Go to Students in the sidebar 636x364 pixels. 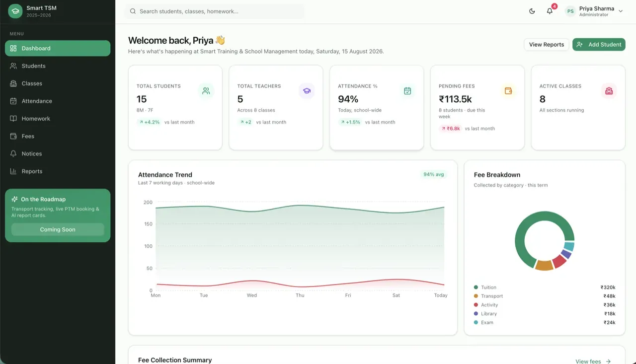(58, 66)
